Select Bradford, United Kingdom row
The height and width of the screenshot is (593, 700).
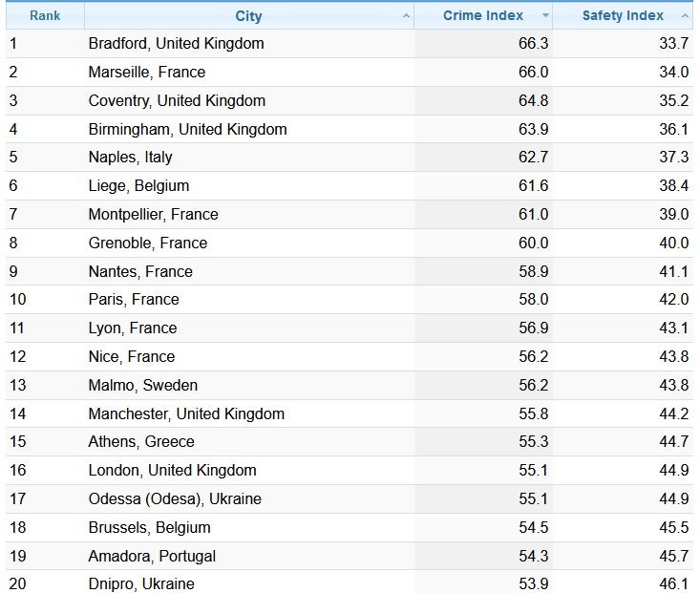coord(176,44)
